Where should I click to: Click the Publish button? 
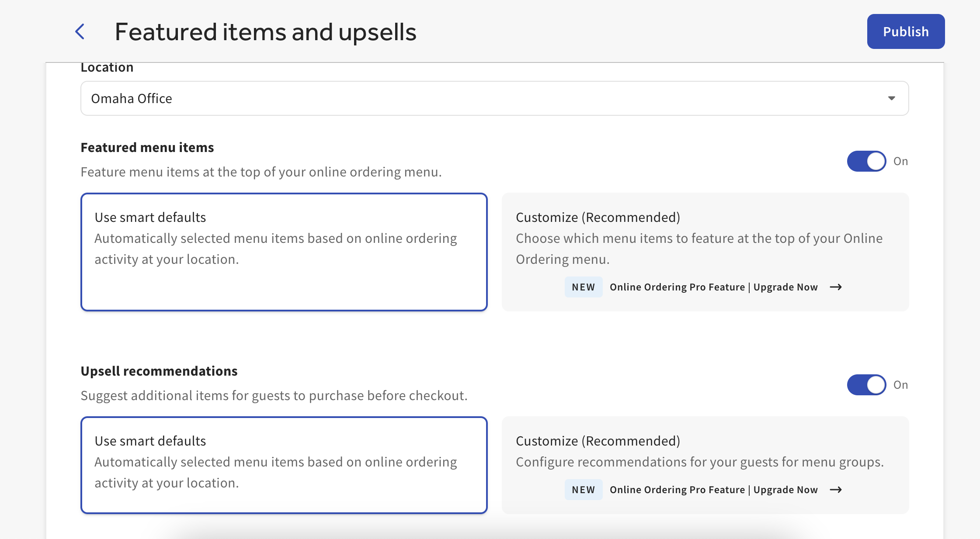click(905, 31)
